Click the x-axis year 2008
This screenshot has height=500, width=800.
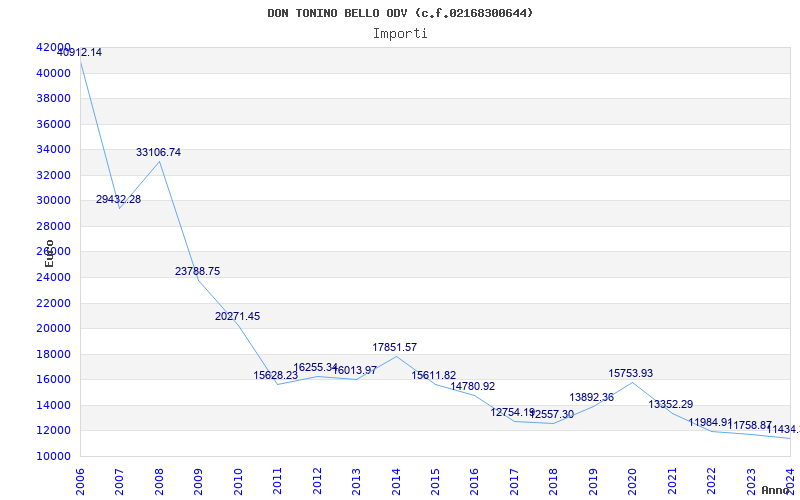159,482
